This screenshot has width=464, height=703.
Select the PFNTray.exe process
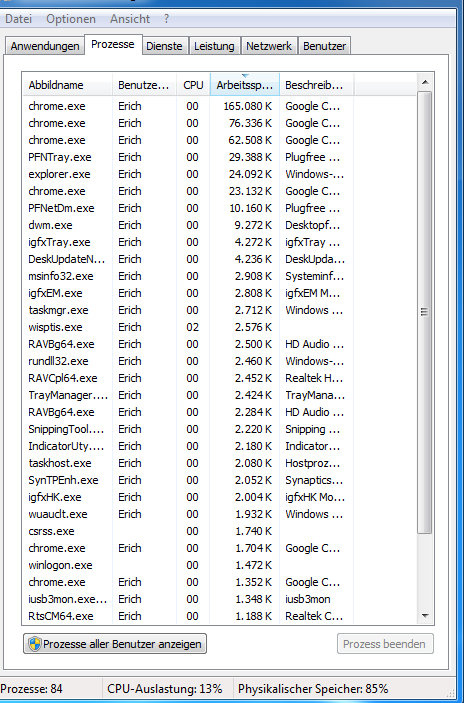pyautogui.click(x=219, y=157)
